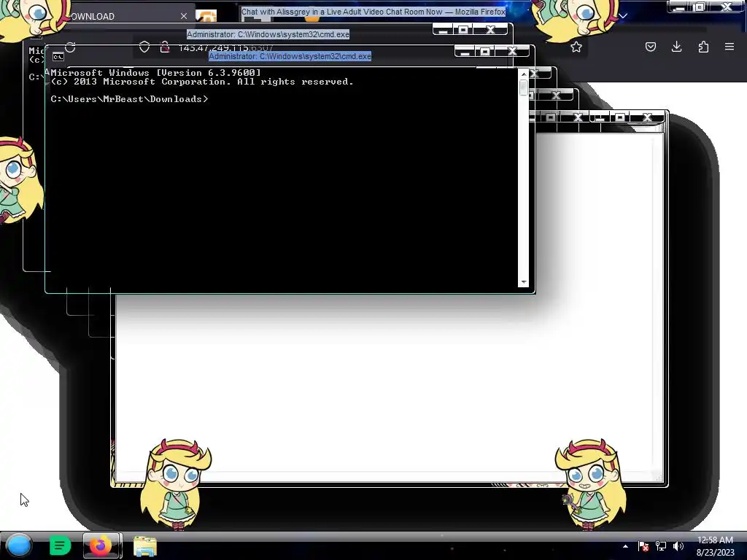
Task: Minimize the cmd.exe window behind the front one
Action: pos(443,30)
